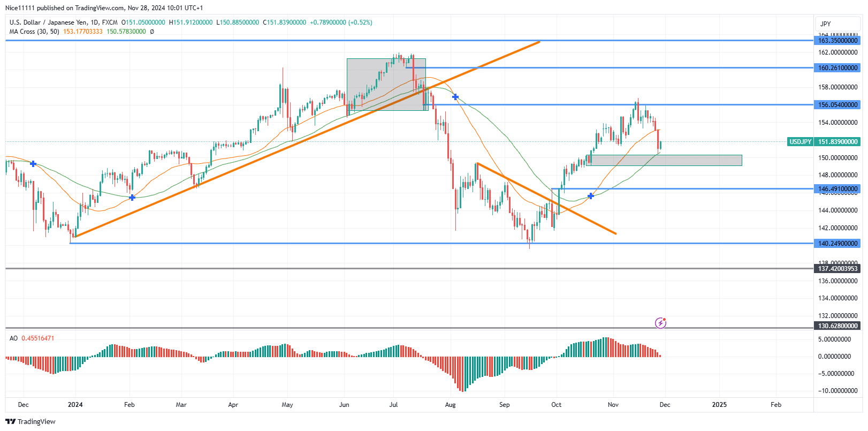Click the AO value 0.45516471
Image resolution: width=868 pixels, height=431 pixels.
point(38,338)
